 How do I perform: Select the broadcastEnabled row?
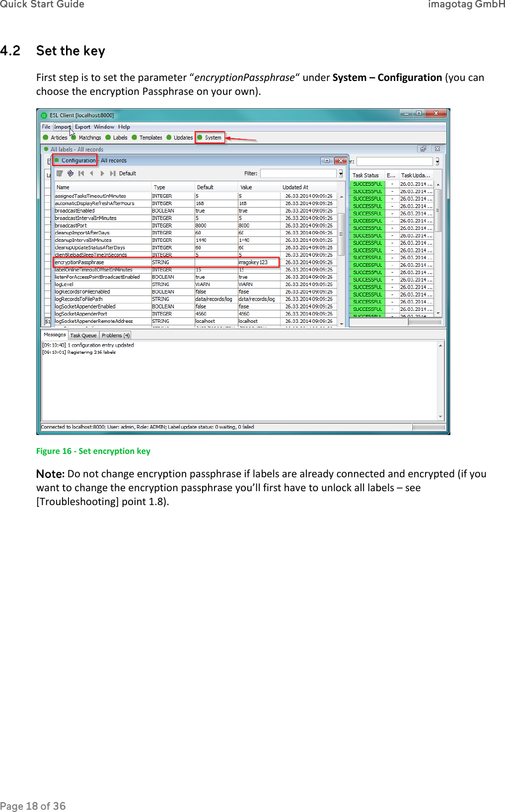pos(196,211)
